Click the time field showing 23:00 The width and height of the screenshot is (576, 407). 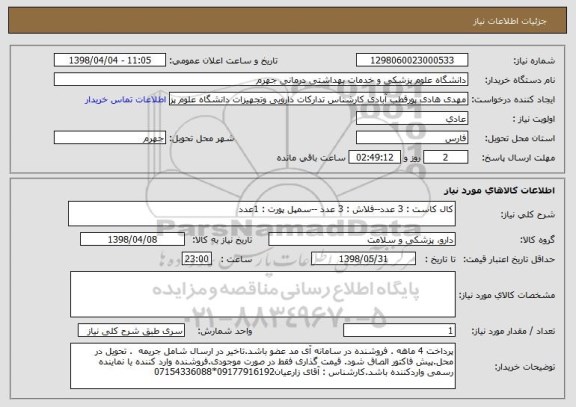197,259
